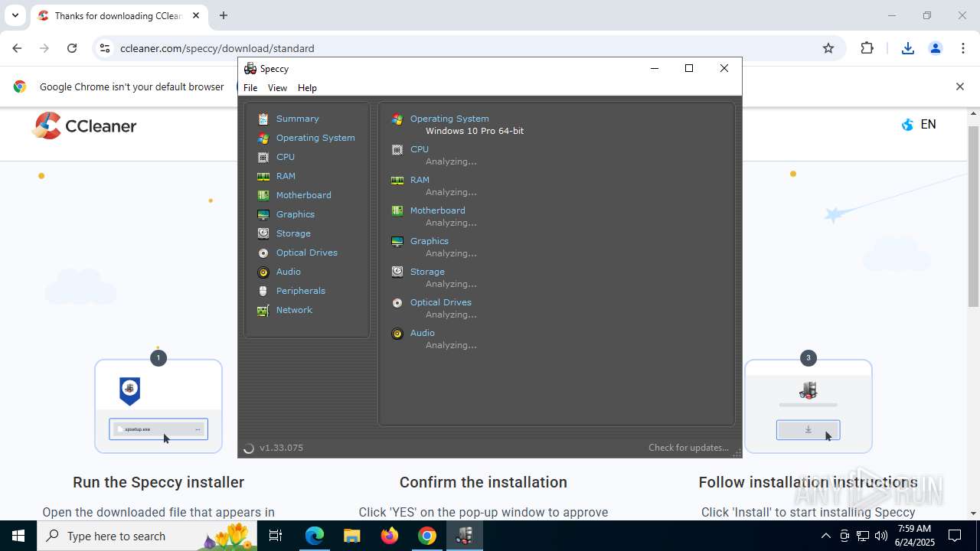Open the Help menu in Speccy
Screen dimensions: 980x551
(x=307, y=88)
